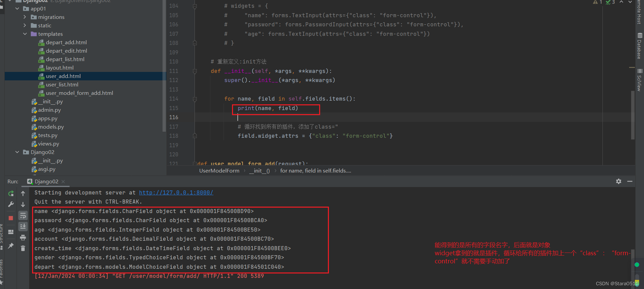Restore layout in Run panel
Image resolution: width=644 pixels, height=289 pixels.
coord(11,232)
